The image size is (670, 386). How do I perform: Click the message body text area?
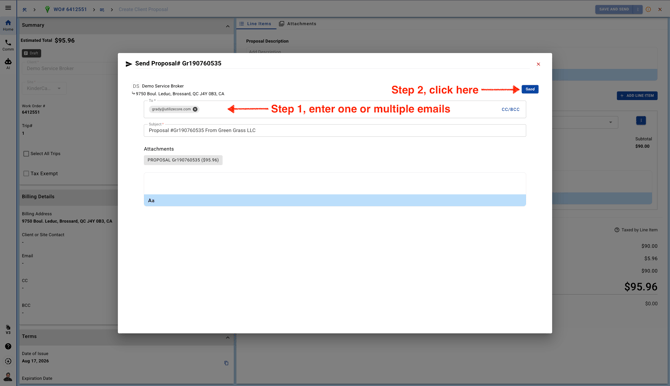click(335, 183)
